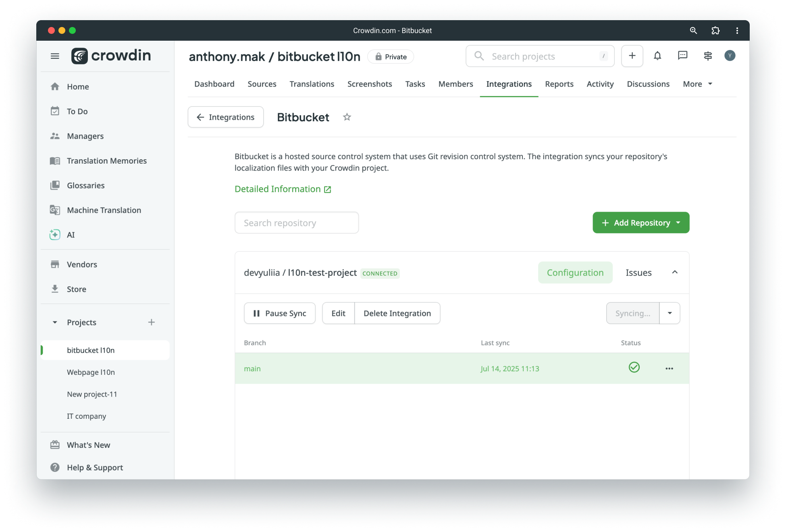The image size is (786, 532).
Task: Click devyuliia / l10n-test-project repository name
Action: point(300,272)
